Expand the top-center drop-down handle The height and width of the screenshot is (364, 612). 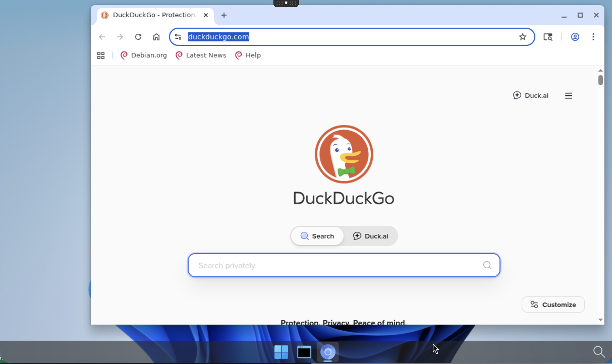(x=286, y=3)
